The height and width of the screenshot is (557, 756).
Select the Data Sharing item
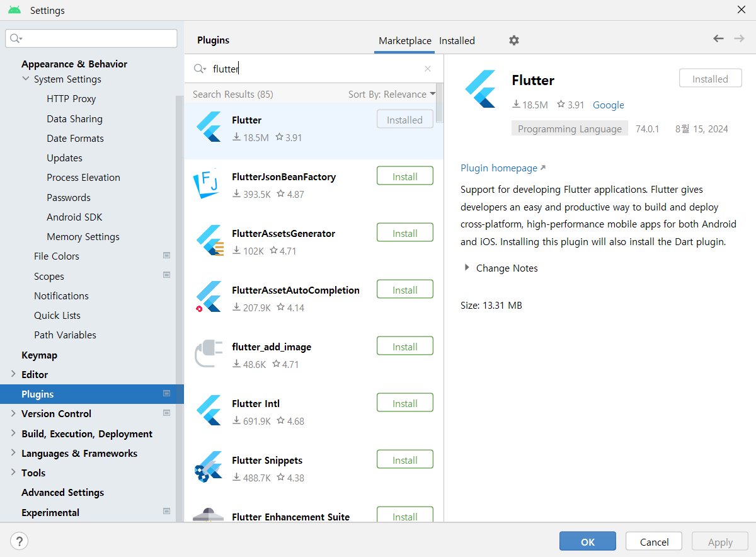click(74, 118)
